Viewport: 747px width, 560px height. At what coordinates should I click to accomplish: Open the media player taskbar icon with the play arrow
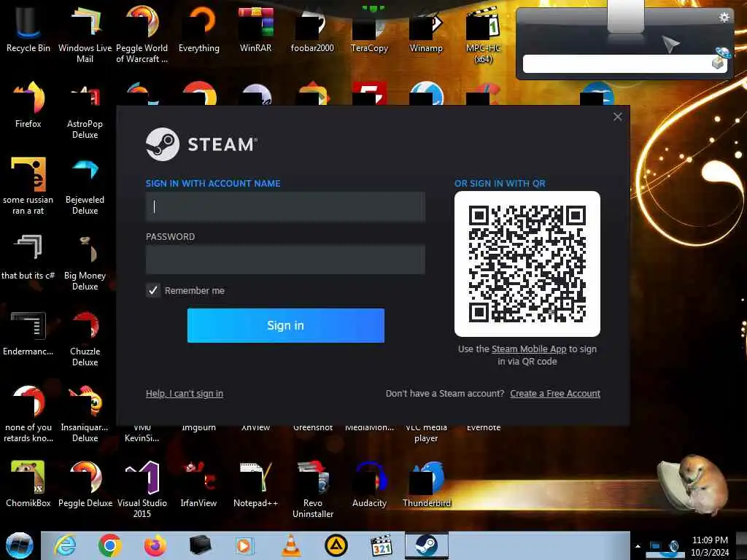click(x=245, y=545)
